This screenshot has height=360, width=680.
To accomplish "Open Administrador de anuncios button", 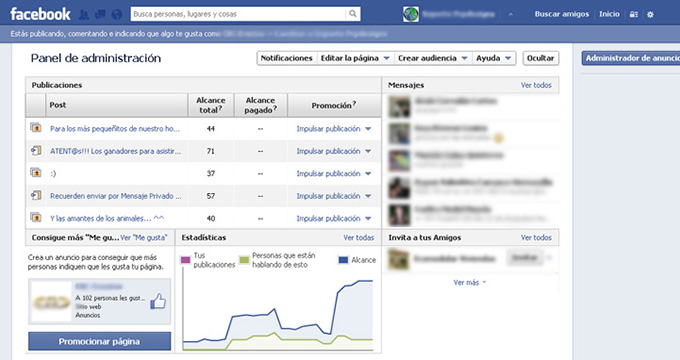I will pos(631,58).
